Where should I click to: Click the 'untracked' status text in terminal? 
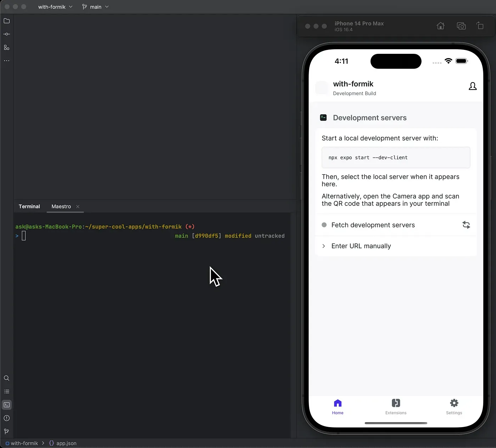pyautogui.click(x=270, y=236)
